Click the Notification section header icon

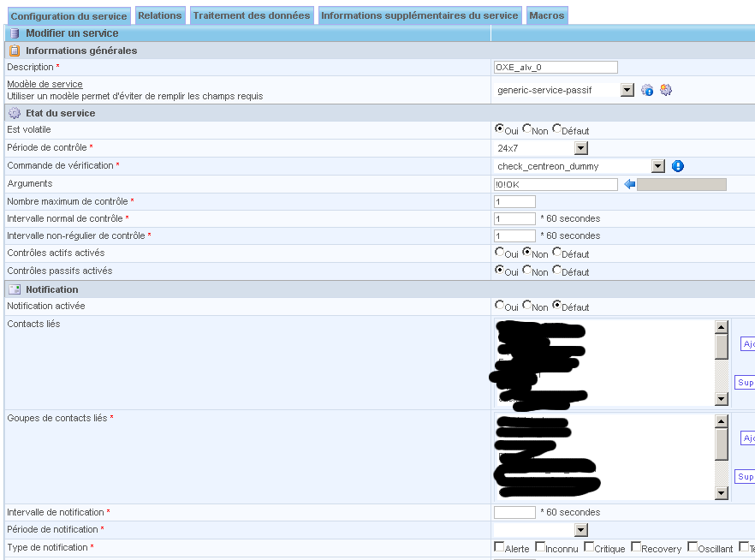[x=15, y=289]
